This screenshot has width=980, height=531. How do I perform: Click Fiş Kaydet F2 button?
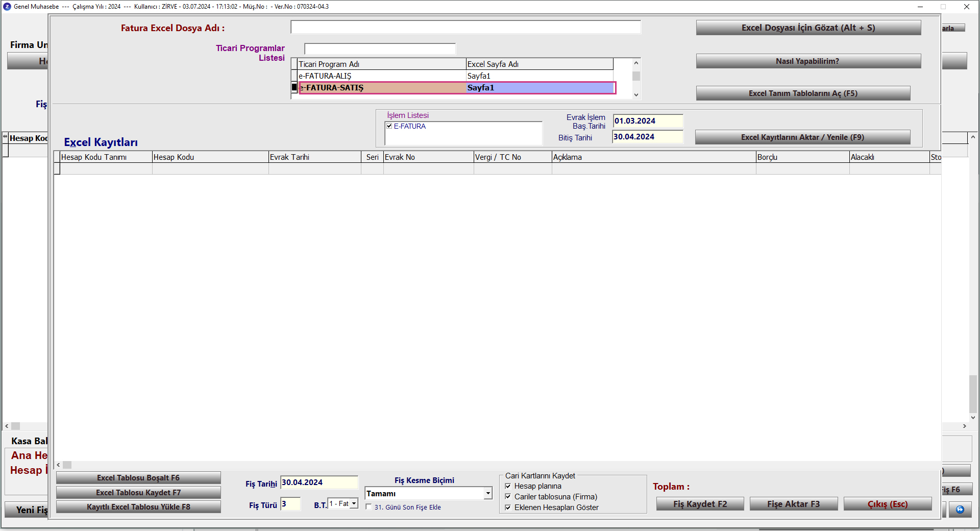(x=700, y=504)
